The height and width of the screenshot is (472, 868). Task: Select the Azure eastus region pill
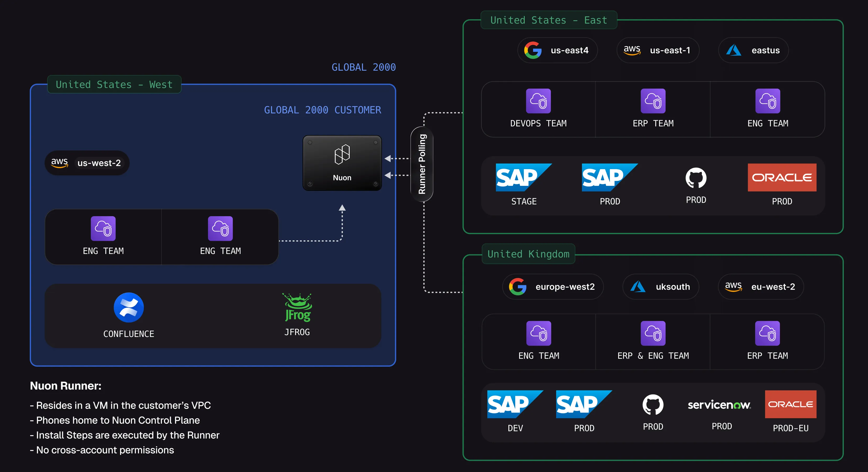[x=753, y=51]
